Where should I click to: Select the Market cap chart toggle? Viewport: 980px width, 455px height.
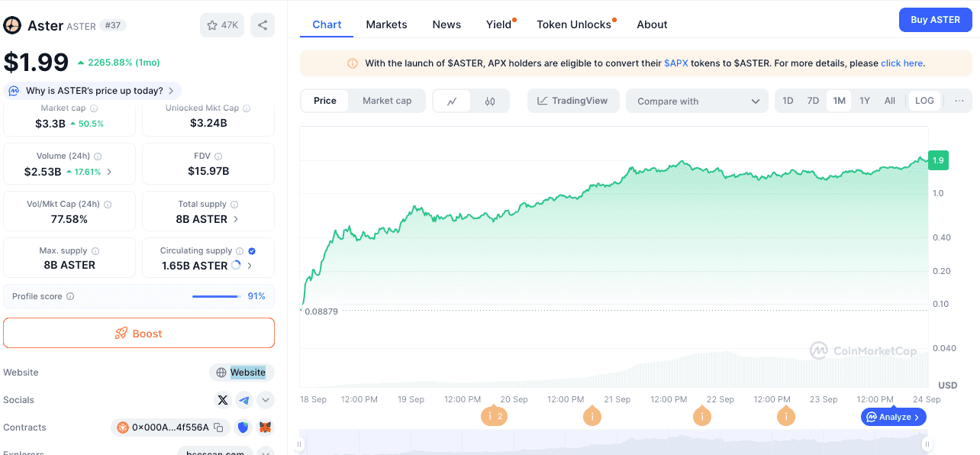(x=387, y=101)
